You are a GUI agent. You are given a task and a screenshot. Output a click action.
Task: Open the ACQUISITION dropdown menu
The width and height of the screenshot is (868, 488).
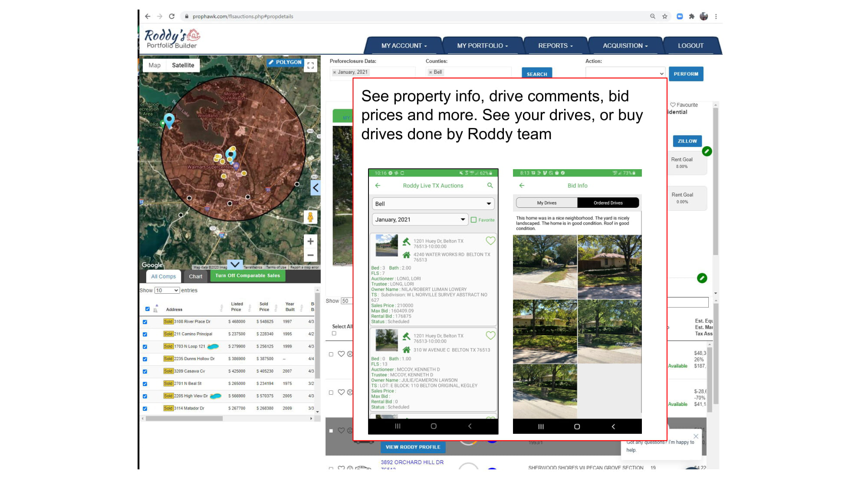[625, 46]
